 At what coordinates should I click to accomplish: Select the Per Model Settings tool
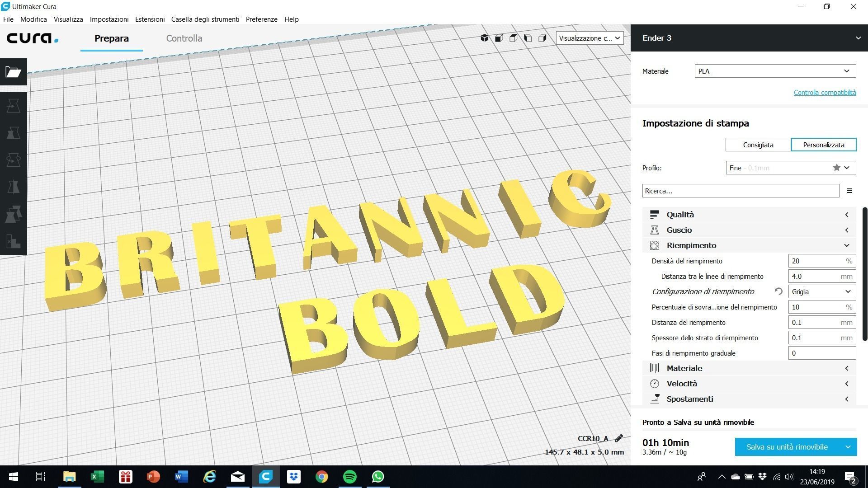[13, 214]
